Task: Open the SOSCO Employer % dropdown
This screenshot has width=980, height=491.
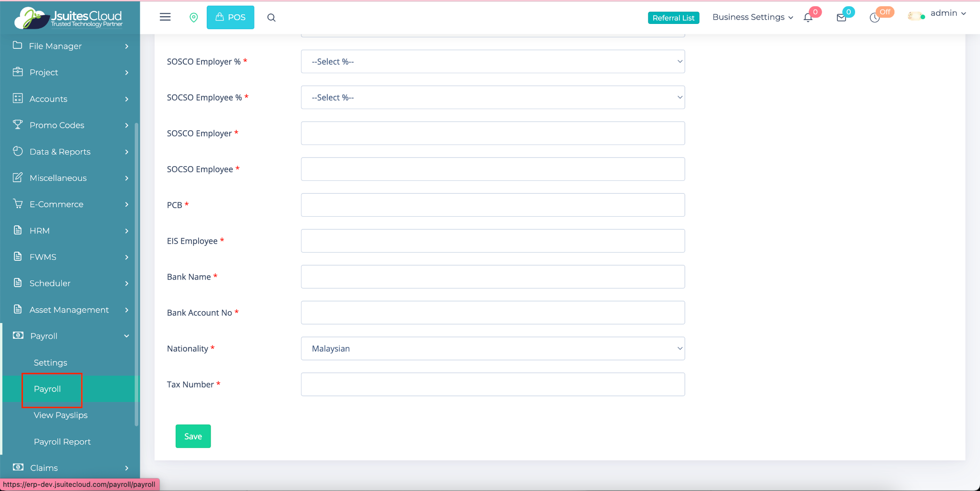Action: (492, 62)
